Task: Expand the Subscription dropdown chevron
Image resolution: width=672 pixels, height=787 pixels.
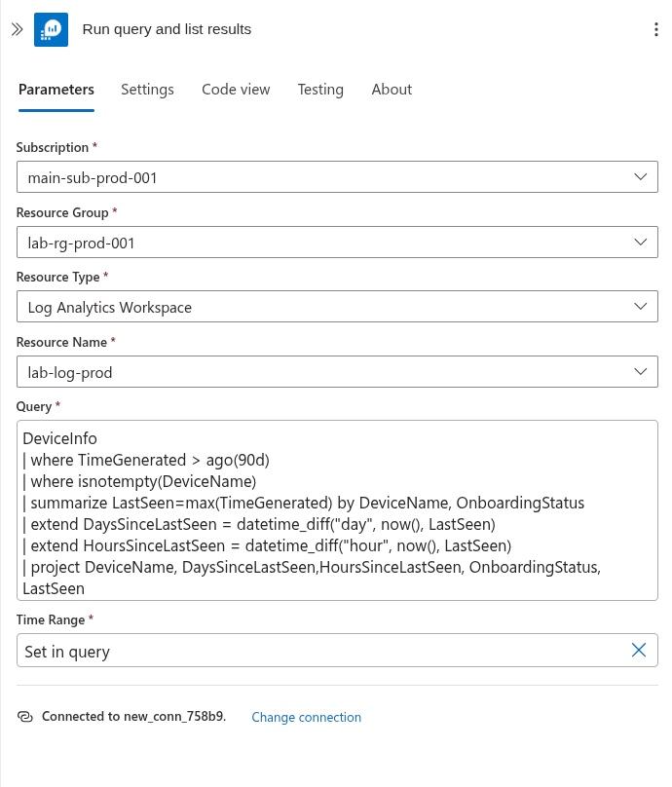Action: (641, 176)
